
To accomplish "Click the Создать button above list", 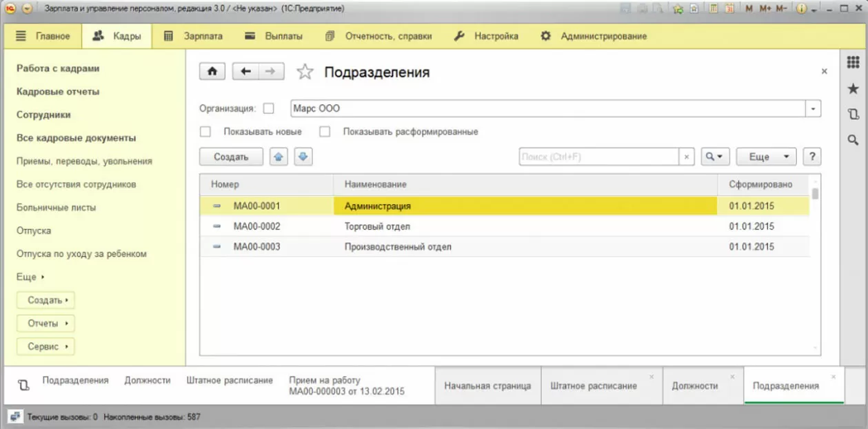I will point(231,157).
